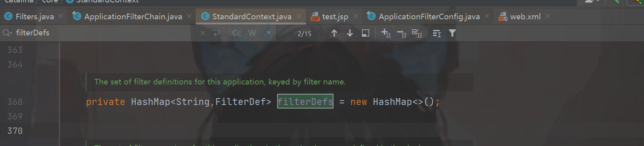
Task: Add selection for next occurrence
Action: (x=386, y=33)
